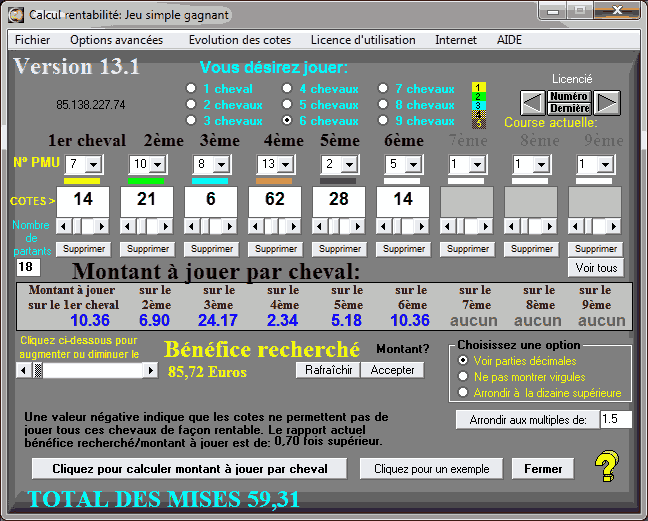Expand the 4ème cheval number dropdown
Viewport: 648px width, 521px height.
pyautogui.click(x=285, y=164)
